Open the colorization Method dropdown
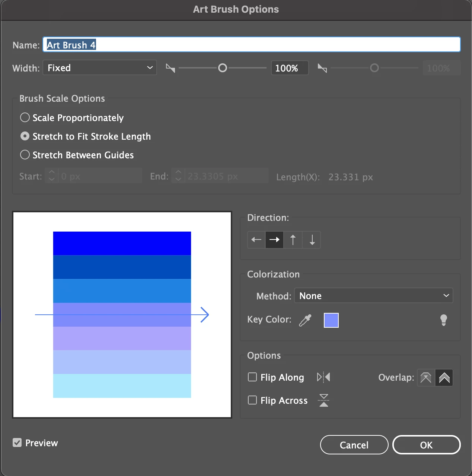Viewport: 472px width, 476px height. point(374,296)
